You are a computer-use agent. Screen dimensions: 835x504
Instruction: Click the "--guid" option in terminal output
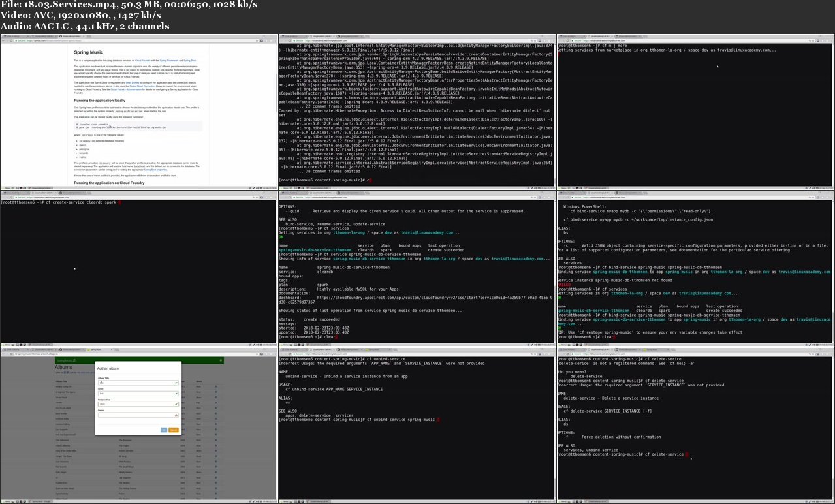[x=292, y=211]
